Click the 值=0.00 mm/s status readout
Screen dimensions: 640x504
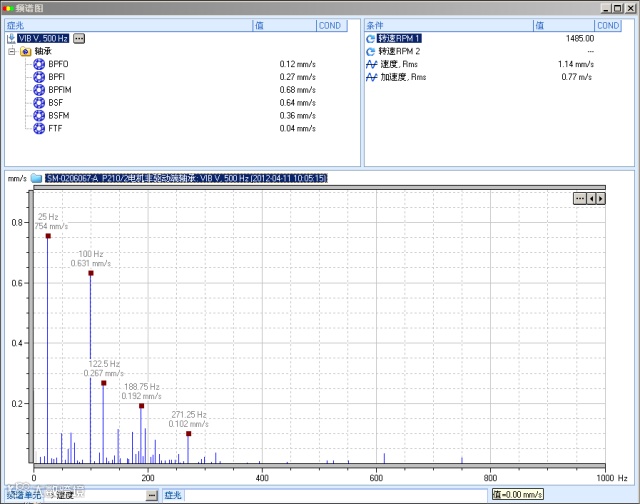coord(518,495)
